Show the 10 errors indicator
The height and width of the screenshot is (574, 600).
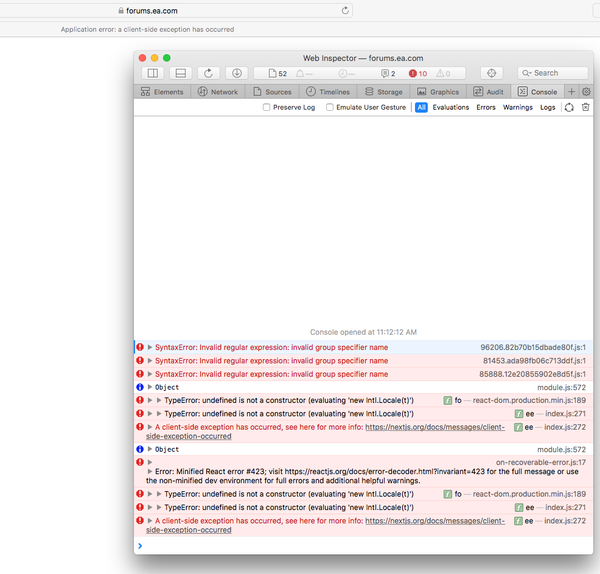pyautogui.click(x=418, y=73)
